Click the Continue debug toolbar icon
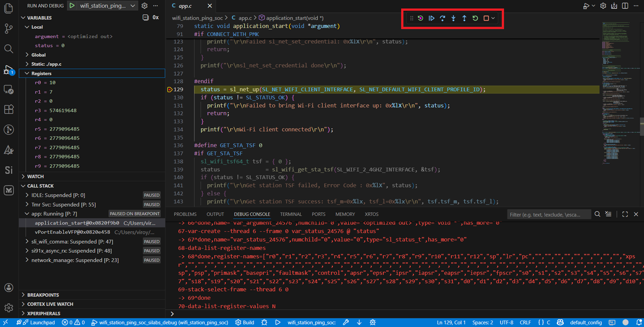The height and width of the screenshot is (327, 644). [431, 18]
